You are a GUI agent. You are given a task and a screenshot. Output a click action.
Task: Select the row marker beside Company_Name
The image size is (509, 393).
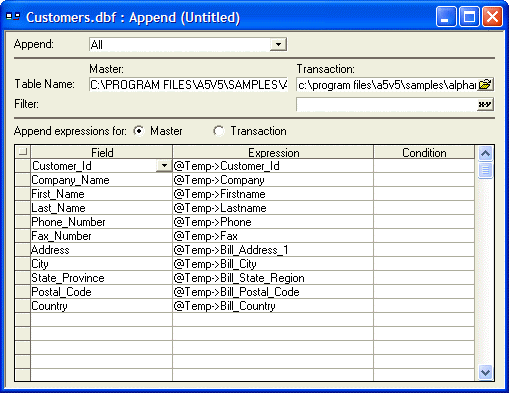click(23, 180)
